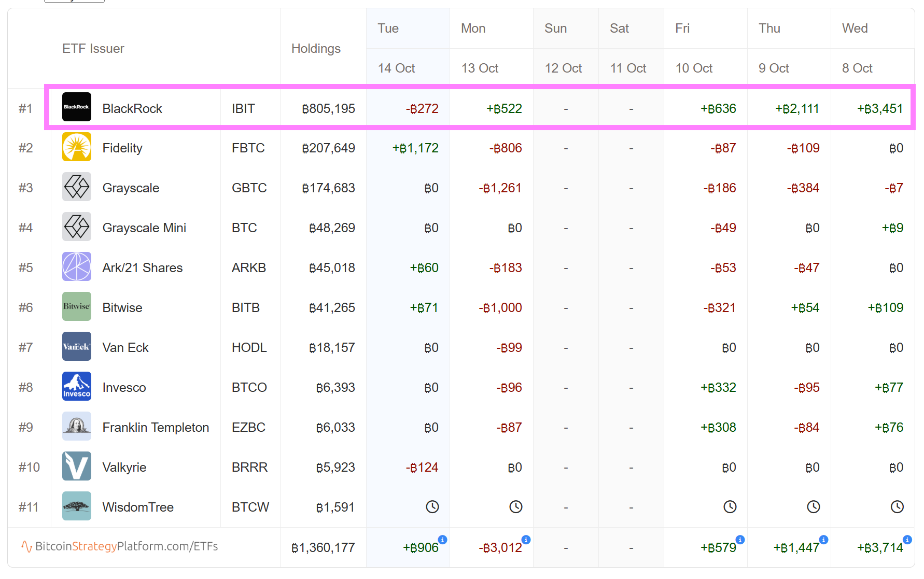
Task: Open the Bitwise logo icon
Action: [x=77, y=306]
